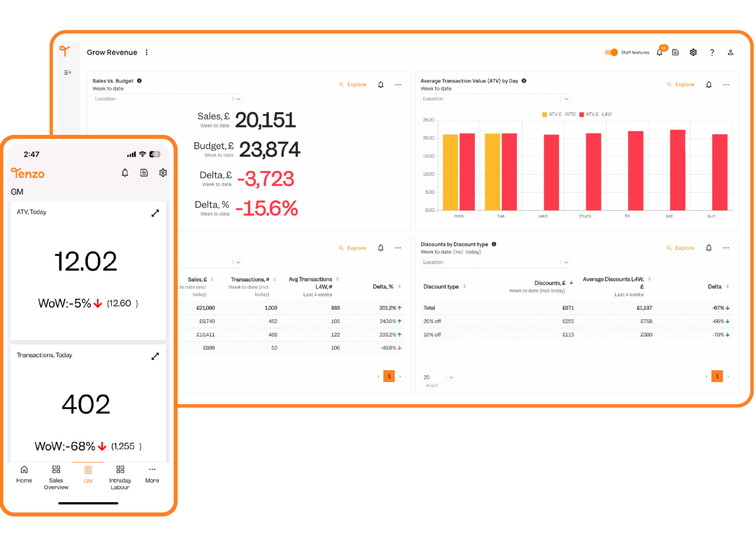The width and height of the screenshot is (756, 540).
Task: Open Grow Revenue three-dot options menu
Action: point(147,53)
